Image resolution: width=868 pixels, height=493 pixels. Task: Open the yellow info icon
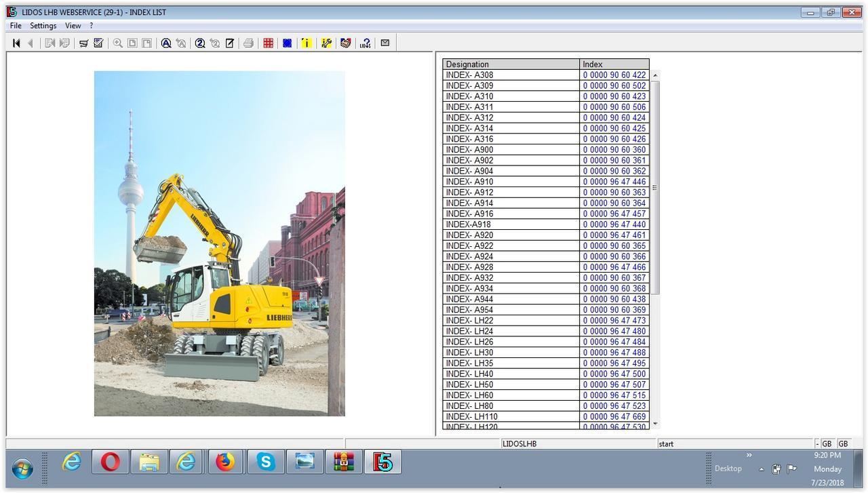(x=307, y=43)
